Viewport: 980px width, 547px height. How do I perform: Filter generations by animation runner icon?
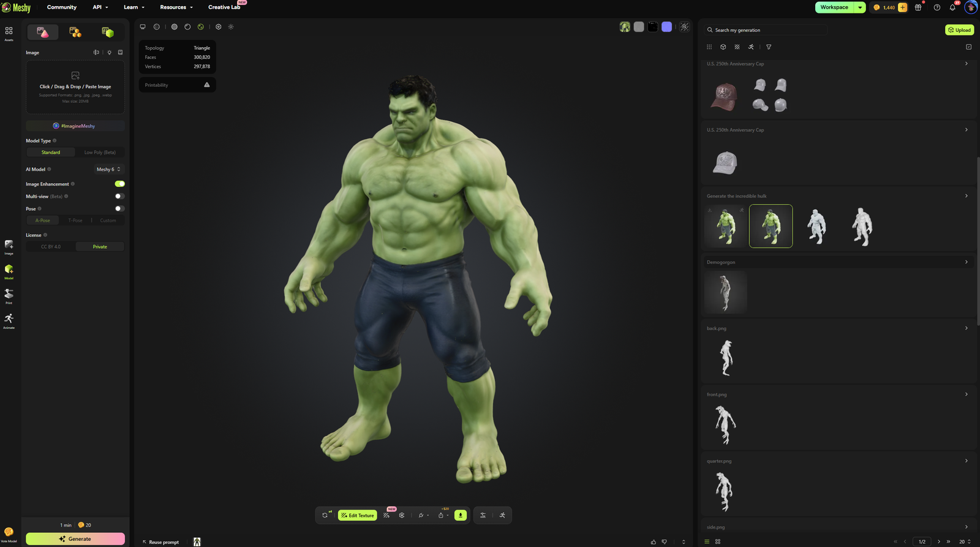751,47
